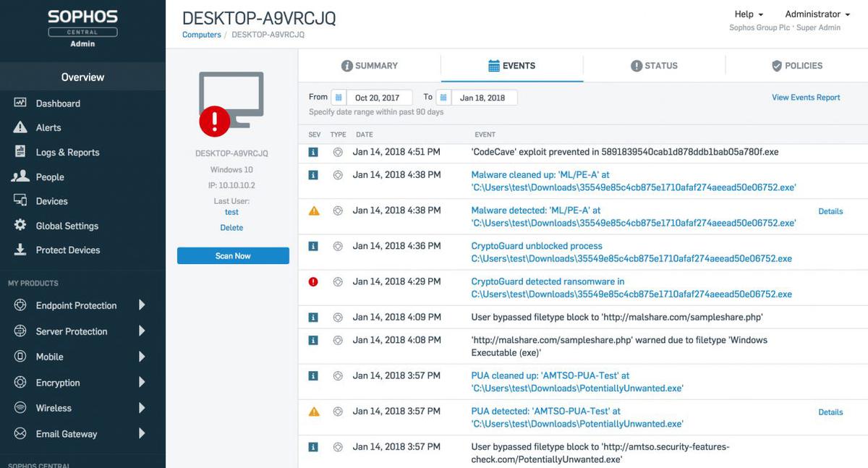Image resolution: width=868 pixels, height=468 pixels.
Task: Open the From date calendar icon
Action: pyautogui.click(x=338, y=97)
